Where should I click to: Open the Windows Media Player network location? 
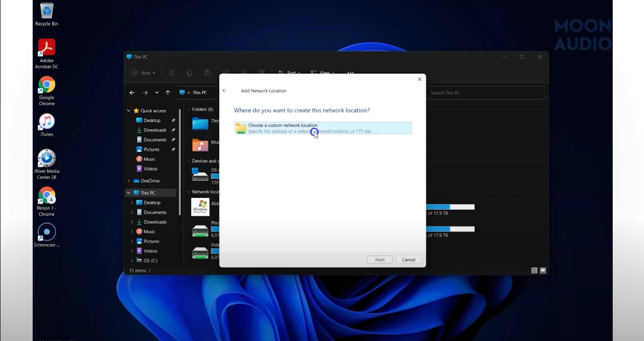(200, 207)
